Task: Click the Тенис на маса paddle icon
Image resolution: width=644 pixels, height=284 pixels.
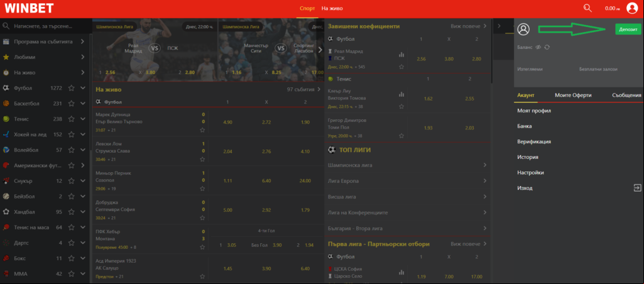Action: tap(6, 227)
